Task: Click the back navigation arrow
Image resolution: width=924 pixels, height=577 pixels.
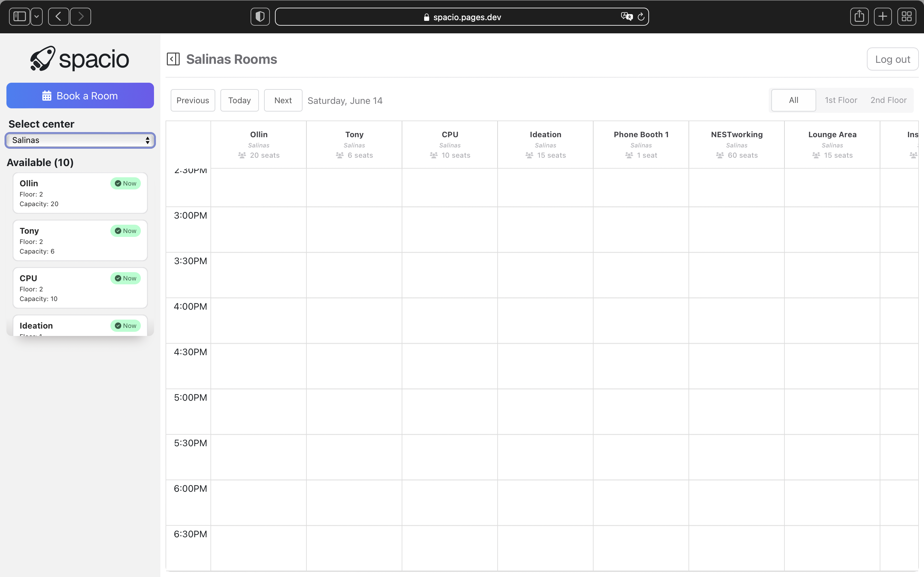Action: coord(58,16)
